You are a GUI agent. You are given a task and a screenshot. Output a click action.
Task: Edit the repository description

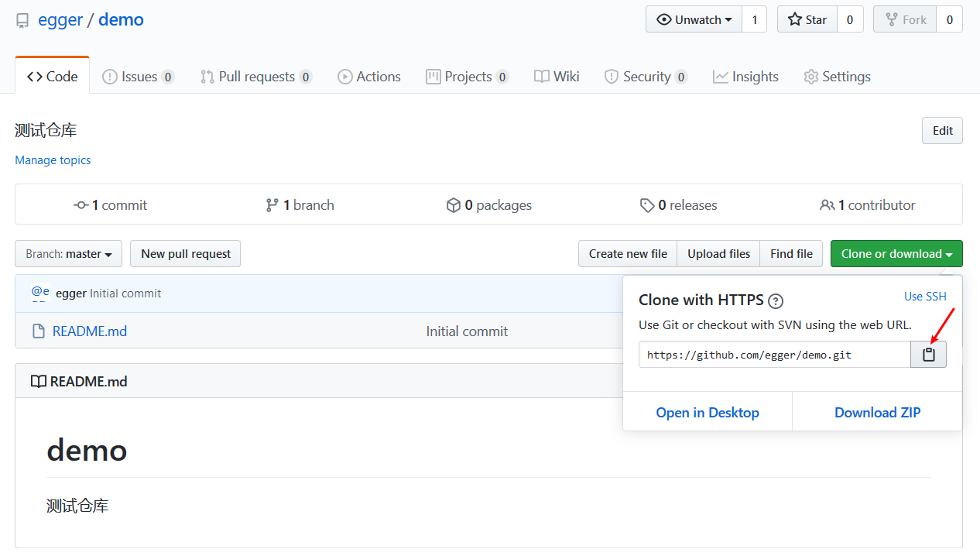pyautogui.click(x=942, y=131)
